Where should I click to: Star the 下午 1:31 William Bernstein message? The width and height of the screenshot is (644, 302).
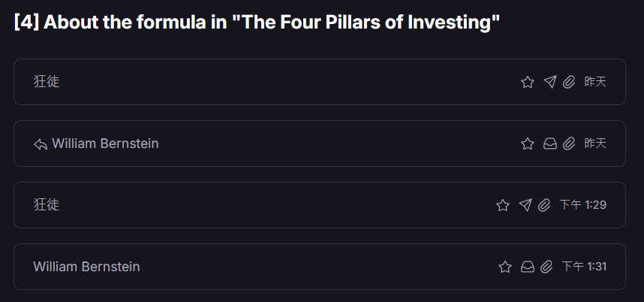(505, 267)
